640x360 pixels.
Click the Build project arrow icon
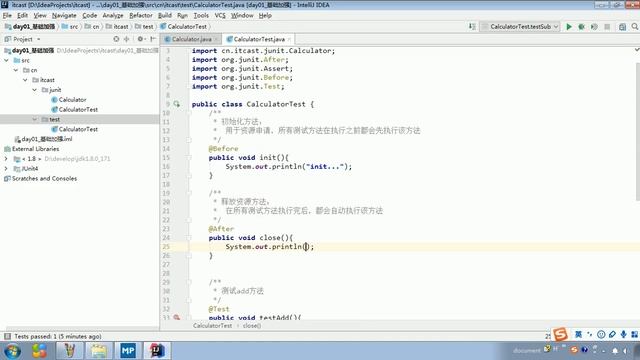pos(472,27)
